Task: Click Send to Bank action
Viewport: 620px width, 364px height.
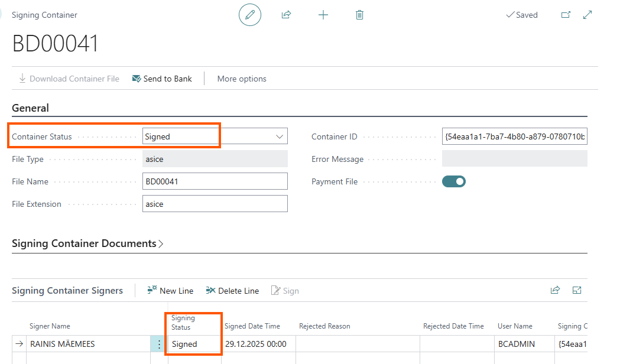Action: coord(162,79)
